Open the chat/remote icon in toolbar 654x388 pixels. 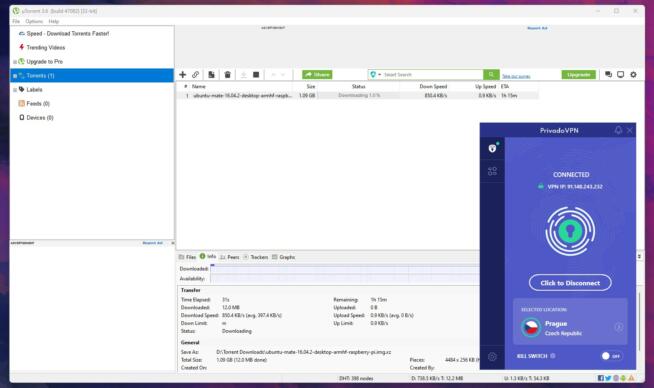pyautogui.click(x=609, y=75)
